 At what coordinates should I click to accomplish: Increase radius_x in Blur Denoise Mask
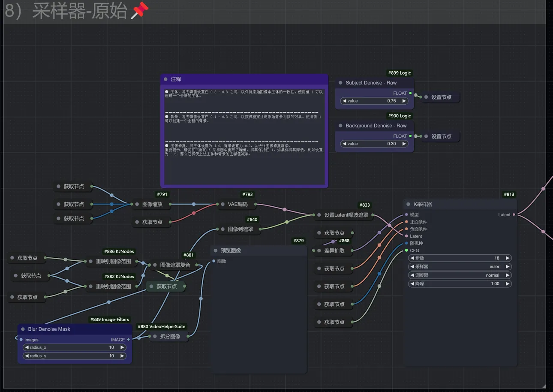(122, 347)
